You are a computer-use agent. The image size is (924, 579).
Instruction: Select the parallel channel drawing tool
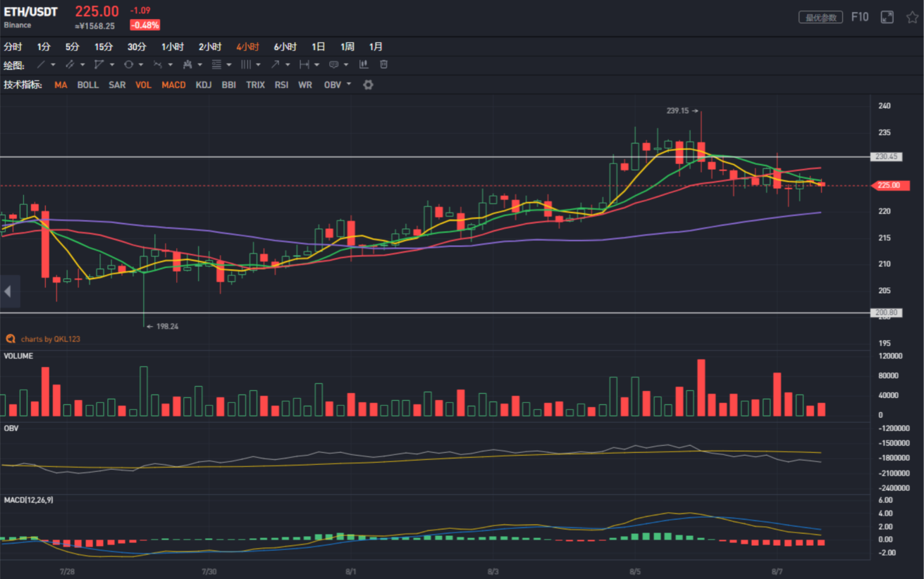click(x=70, y=64)
